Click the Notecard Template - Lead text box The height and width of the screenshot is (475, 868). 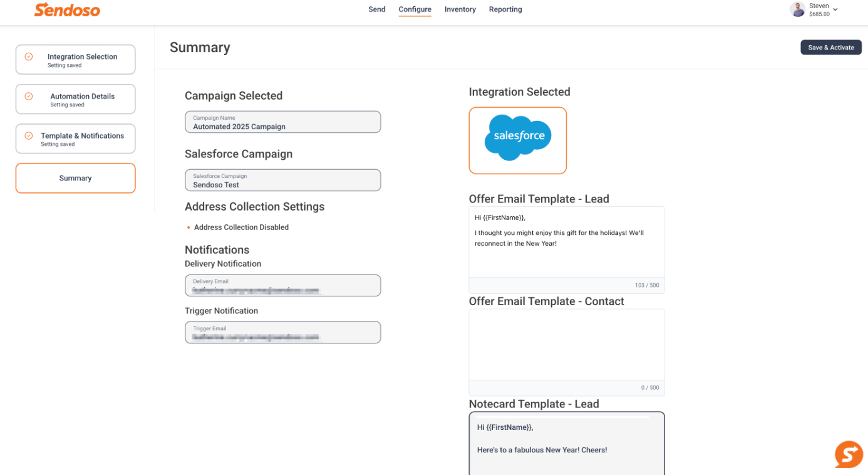(x=567, y=443)
